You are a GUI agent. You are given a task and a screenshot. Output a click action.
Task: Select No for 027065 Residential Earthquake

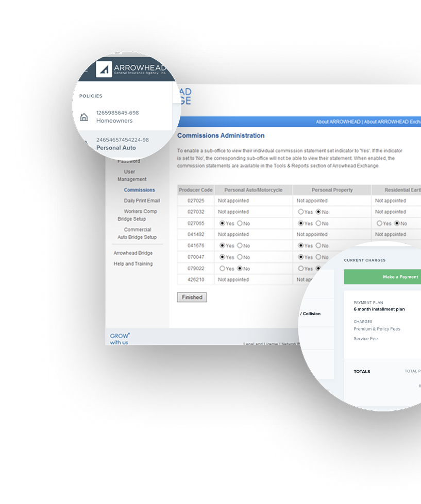[x=397, y=223]
